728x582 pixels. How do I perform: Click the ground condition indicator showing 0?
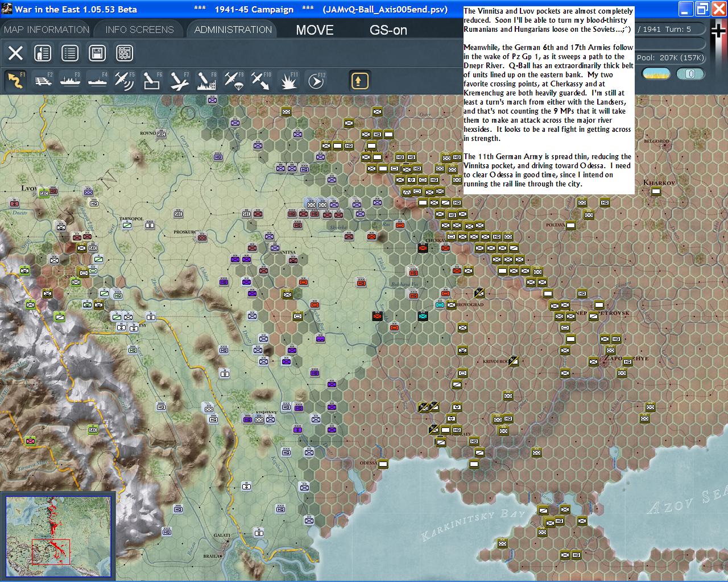[x=690, y=74]
